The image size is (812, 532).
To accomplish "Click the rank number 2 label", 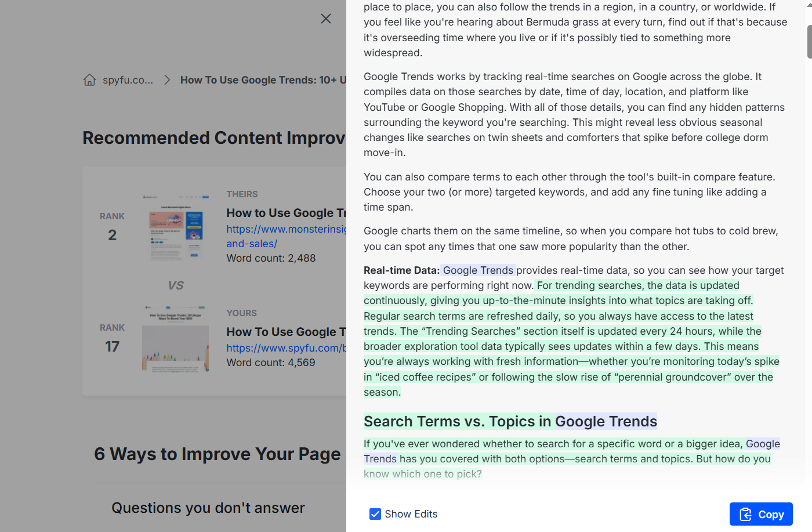I will [112, 235].
